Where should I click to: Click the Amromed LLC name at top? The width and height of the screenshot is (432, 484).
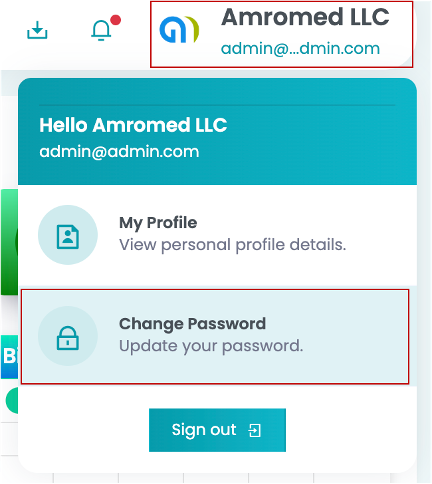pyautogui.click(x=305, y=17)
